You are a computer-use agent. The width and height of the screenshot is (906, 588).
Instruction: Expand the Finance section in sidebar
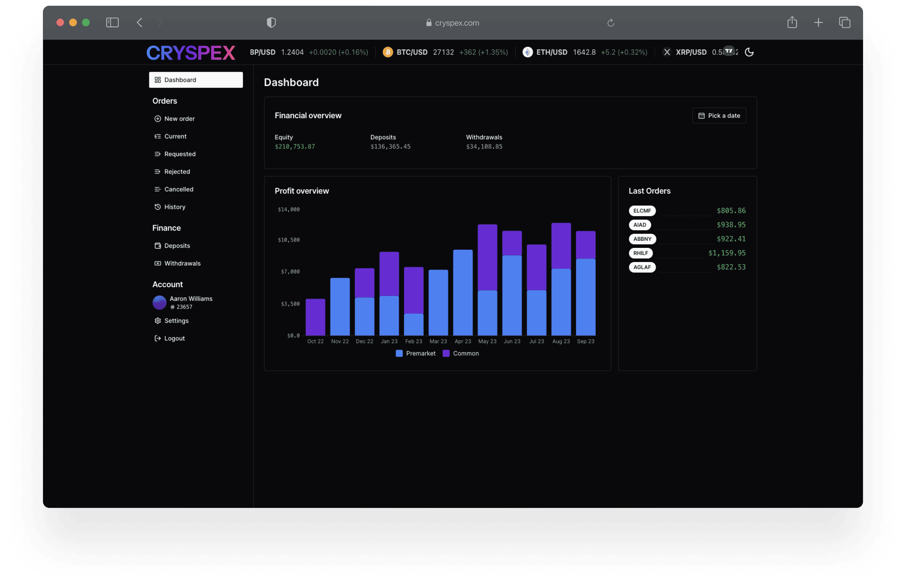click(x=166, y=228)
